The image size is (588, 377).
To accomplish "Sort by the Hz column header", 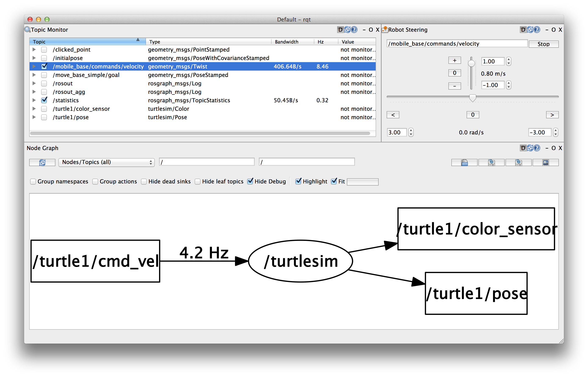I will [326, 42].
